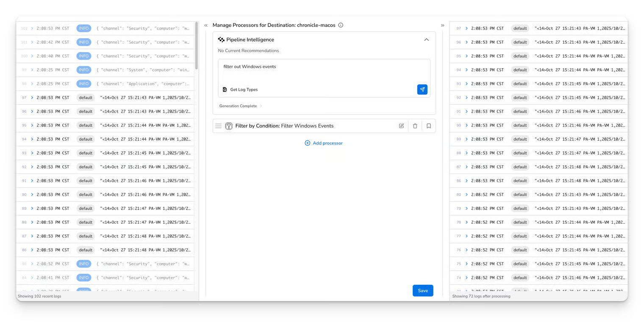Click the info icon beside chronicle-macos
This screenshot has height=325, width=644.
(341, 25)
